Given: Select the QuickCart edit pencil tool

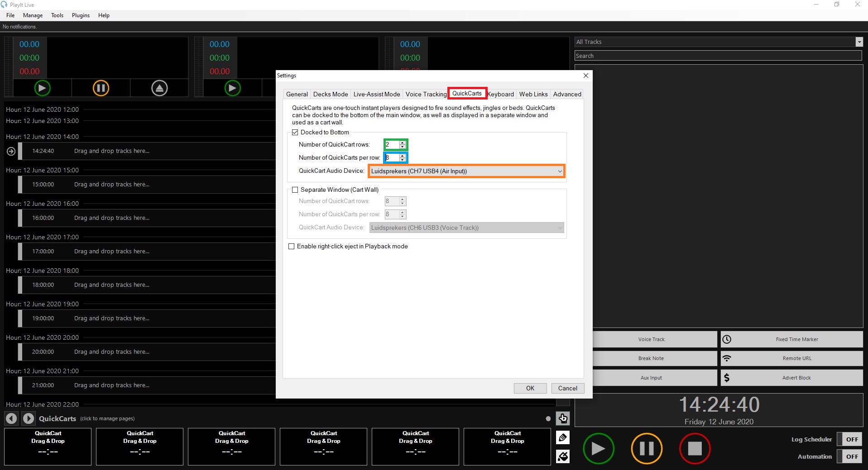Looking at the screenshot, I should tap(563, 437).
